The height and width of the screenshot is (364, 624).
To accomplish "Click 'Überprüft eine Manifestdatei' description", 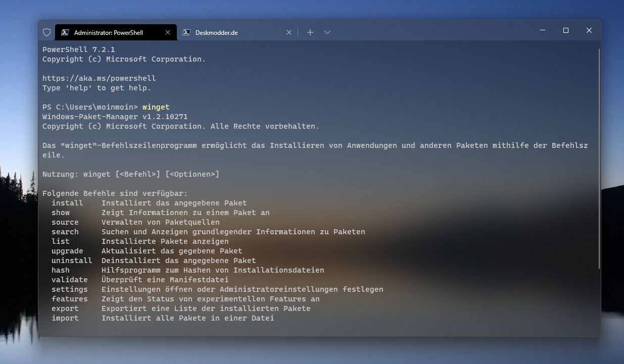I will click(x=165, y=280).
